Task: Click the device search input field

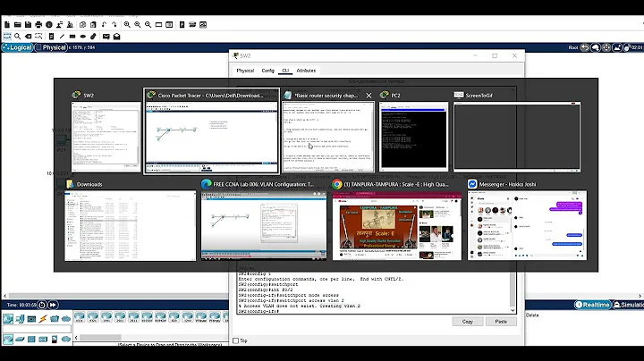Action: 37,329
